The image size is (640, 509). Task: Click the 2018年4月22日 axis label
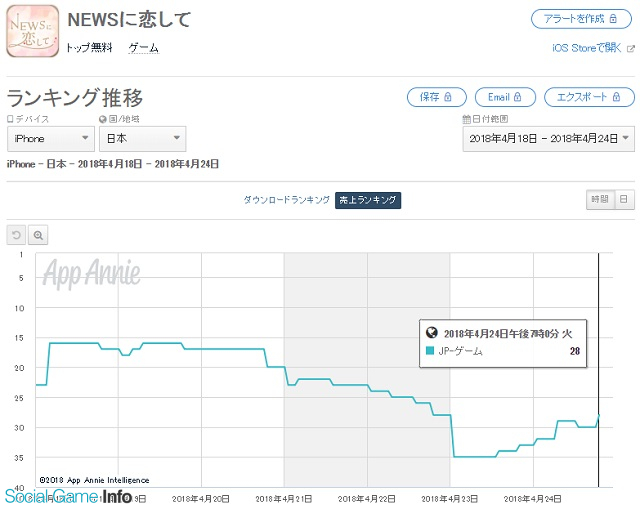coord(367,499)
